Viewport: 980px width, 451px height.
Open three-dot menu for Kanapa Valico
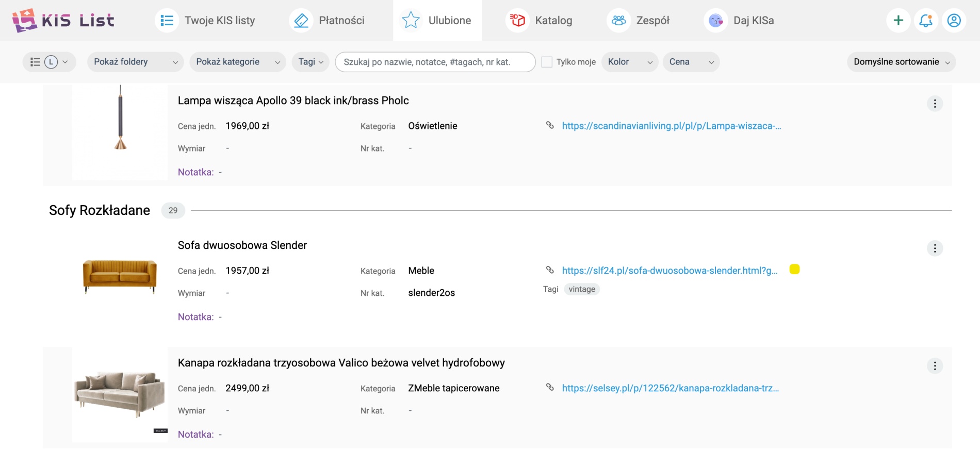click(x=935, y=366)
